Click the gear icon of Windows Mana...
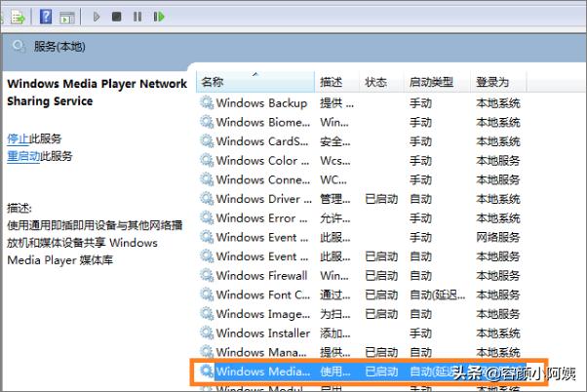 (207, 352)
